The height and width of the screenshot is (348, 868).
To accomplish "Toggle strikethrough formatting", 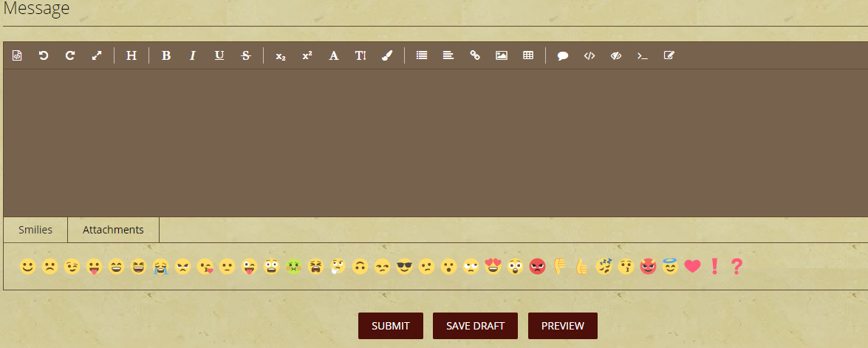I will pos(246,55).
